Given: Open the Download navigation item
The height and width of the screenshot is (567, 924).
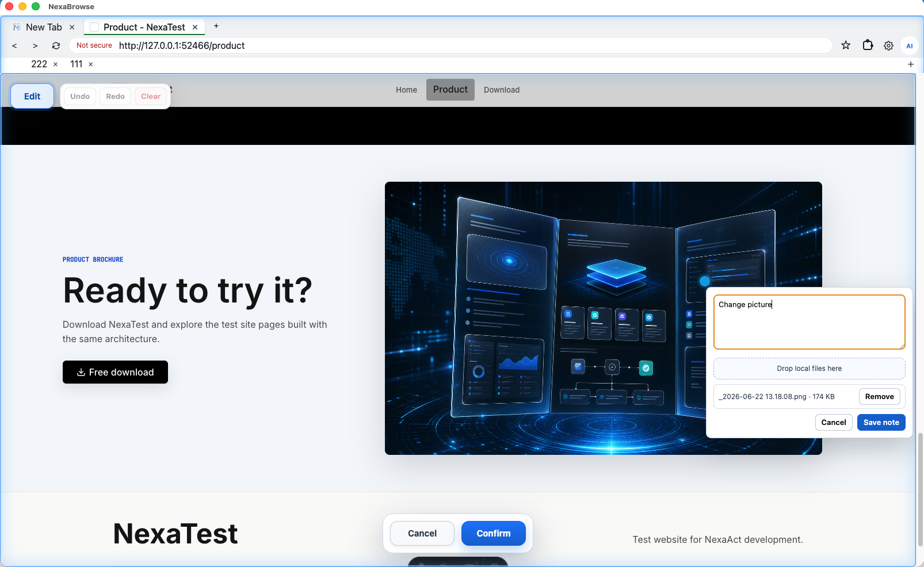Looking at the screenshot, I should (x=502, y=90).
